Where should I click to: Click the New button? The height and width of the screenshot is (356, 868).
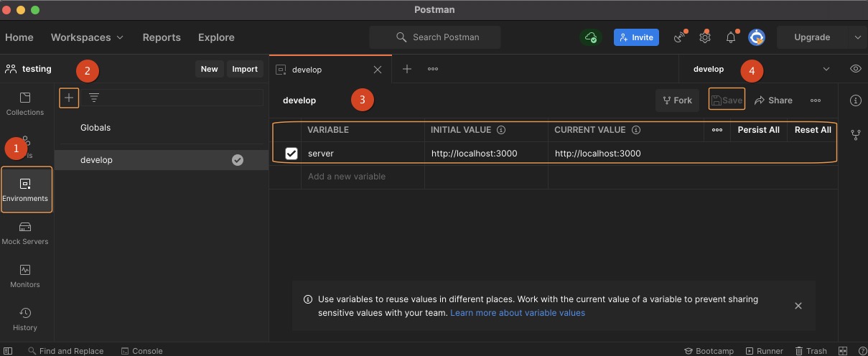pos(210,69)
